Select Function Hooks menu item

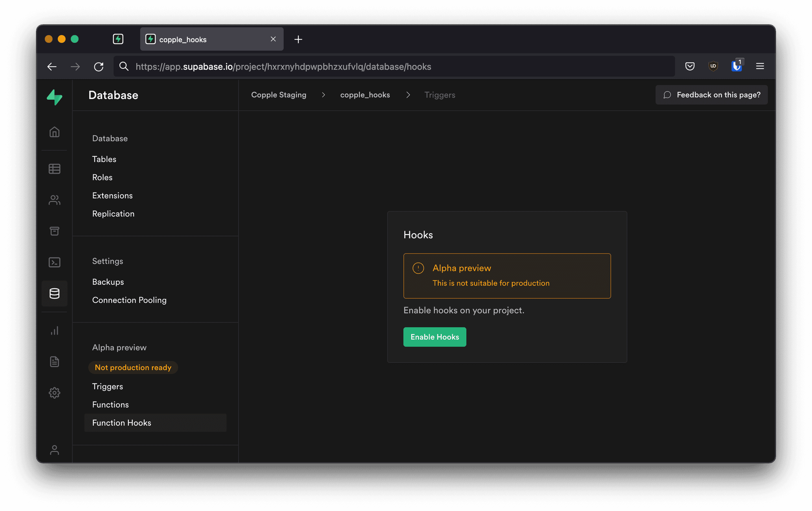(x=155, y=423)
